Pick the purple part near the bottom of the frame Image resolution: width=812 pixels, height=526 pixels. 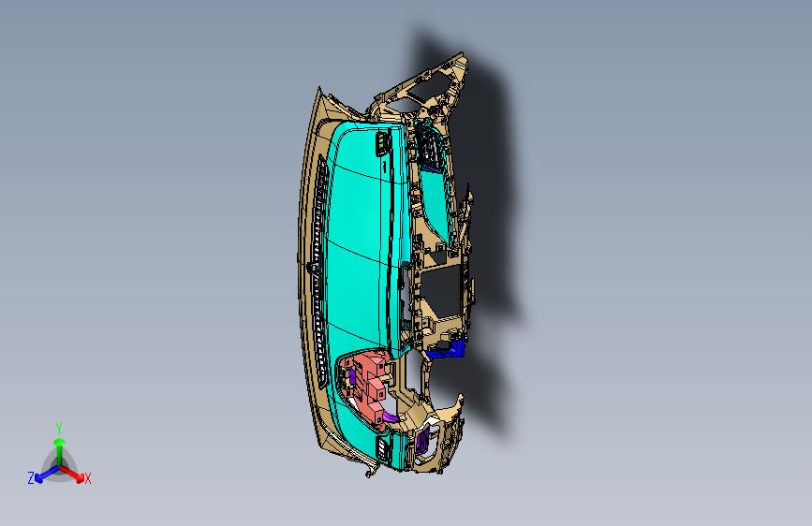coord(423,441)
